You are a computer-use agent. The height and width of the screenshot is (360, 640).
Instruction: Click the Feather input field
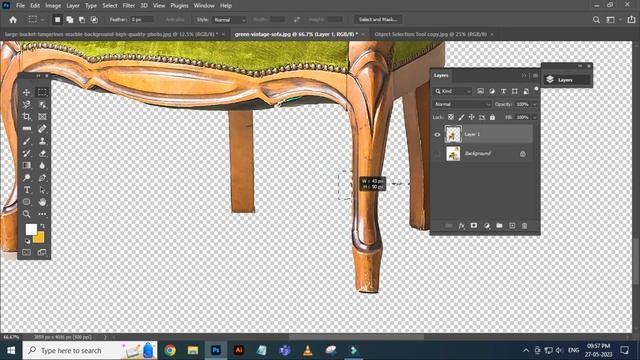coord(142,20)
